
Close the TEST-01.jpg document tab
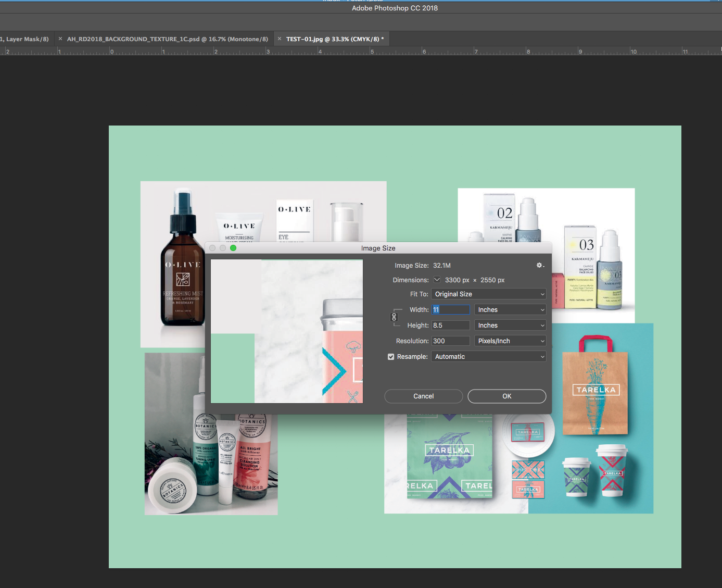280,39
